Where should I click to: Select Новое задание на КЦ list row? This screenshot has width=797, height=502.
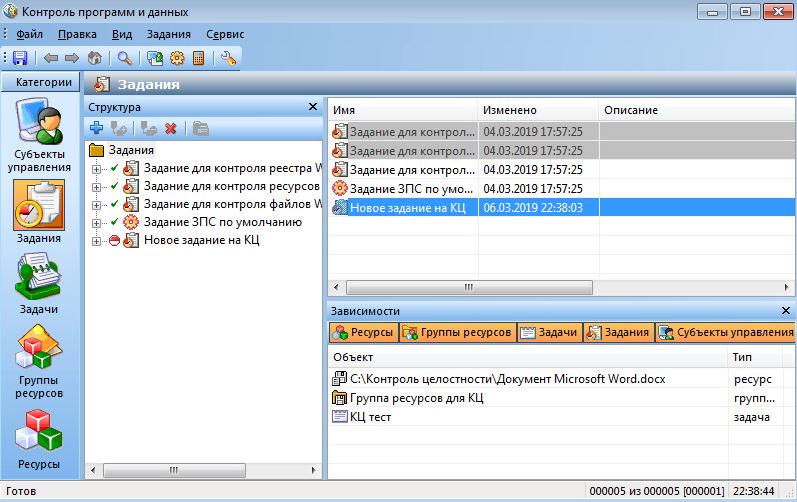[x=562, y=207]
